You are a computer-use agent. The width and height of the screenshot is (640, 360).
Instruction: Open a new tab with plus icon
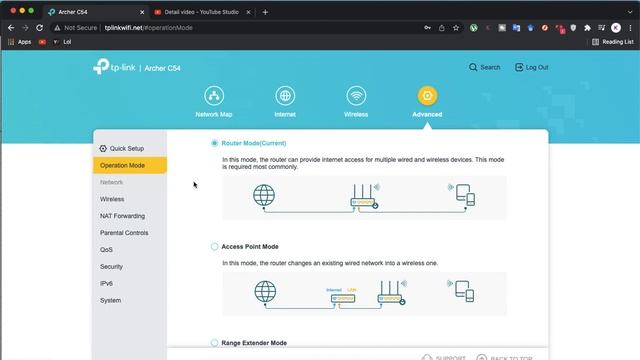coord(265,12)
